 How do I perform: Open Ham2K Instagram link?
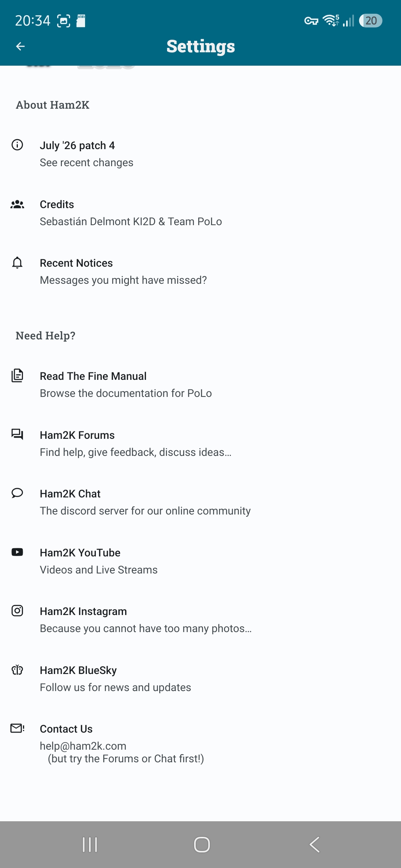[x=200, y=619]
